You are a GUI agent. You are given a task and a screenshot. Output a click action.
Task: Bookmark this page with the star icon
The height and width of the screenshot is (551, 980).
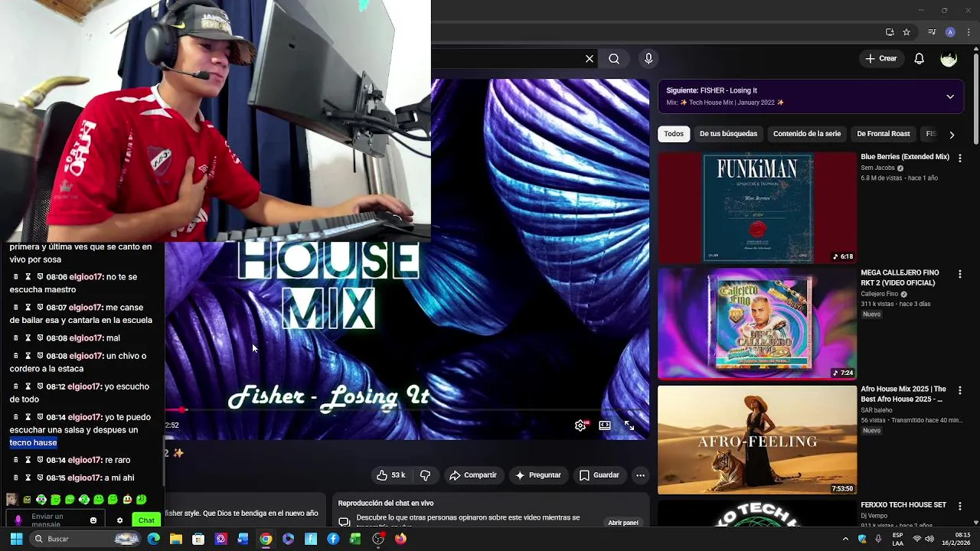coord(906,32)
